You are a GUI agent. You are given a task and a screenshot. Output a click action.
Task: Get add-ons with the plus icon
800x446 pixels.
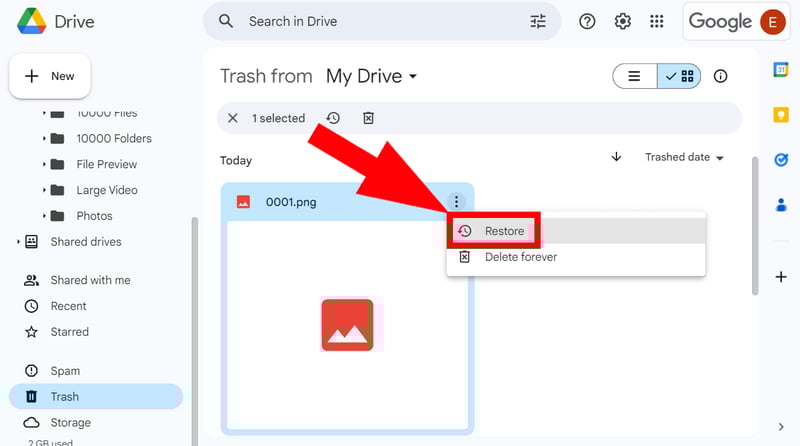(781, 277)
